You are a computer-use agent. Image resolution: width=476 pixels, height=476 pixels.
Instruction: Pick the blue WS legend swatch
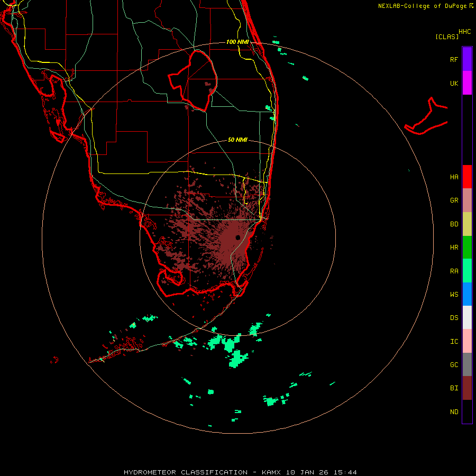tap(467, 294)
